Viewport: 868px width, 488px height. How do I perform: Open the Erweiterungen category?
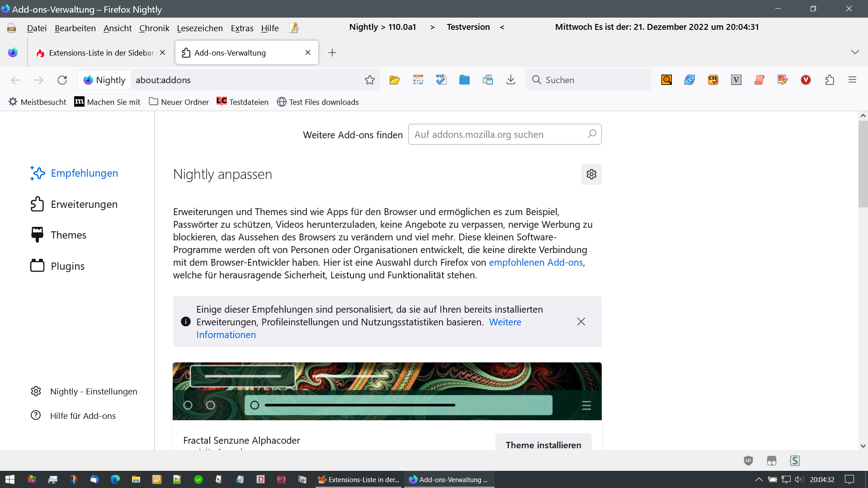[84, 204]
